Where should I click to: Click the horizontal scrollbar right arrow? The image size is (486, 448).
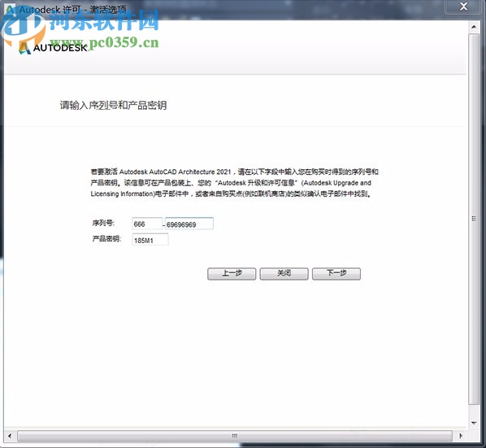tap(461, 436)
